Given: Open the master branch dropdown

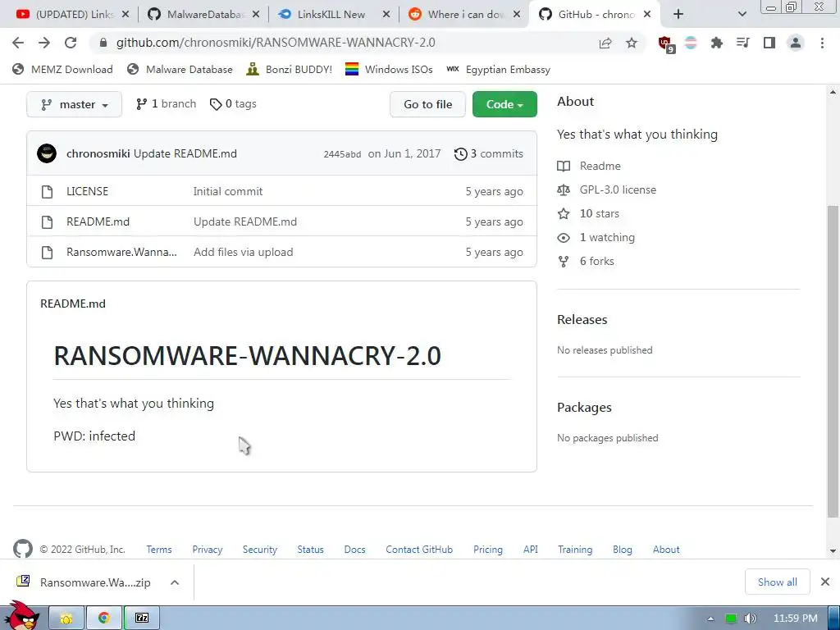Looking at the screenshot, I should pos(74,104).
